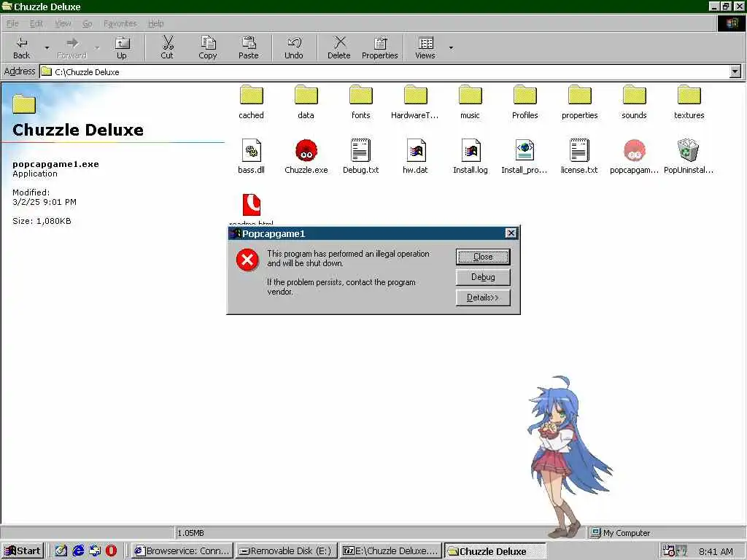Click the task scheduler tray icon
This screenshot has height=560, width=747.
[x=669, y=551]
